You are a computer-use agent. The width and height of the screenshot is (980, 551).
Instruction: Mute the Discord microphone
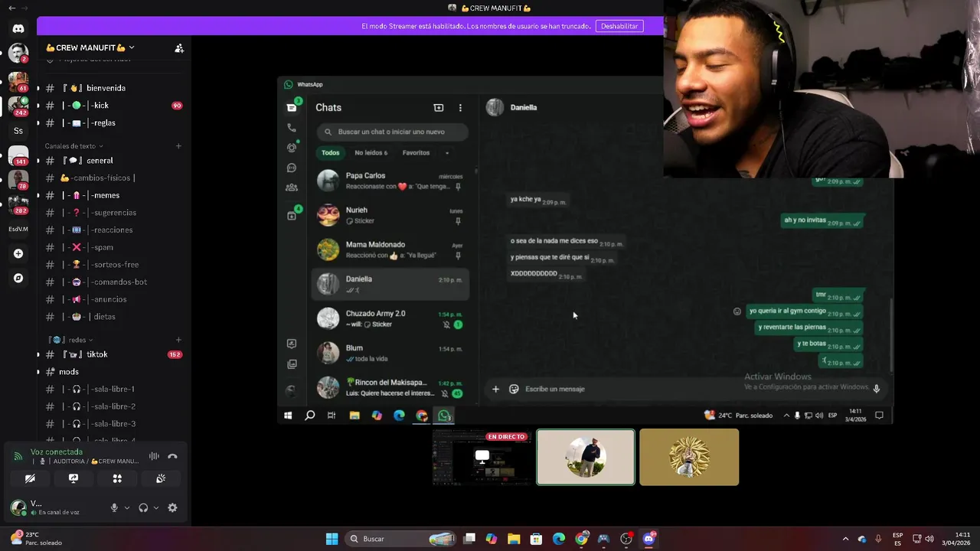click(x=114, y=507)
